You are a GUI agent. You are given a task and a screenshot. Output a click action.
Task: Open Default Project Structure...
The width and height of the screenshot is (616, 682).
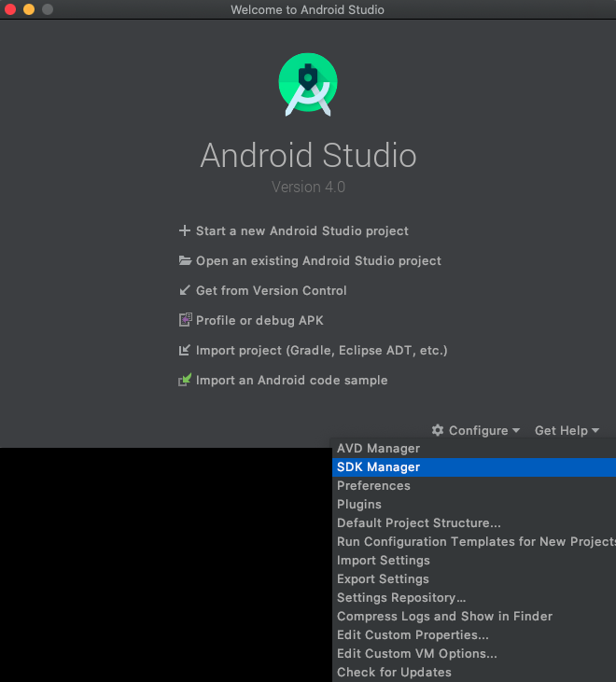pyautogui.click(x=474, y=523)
